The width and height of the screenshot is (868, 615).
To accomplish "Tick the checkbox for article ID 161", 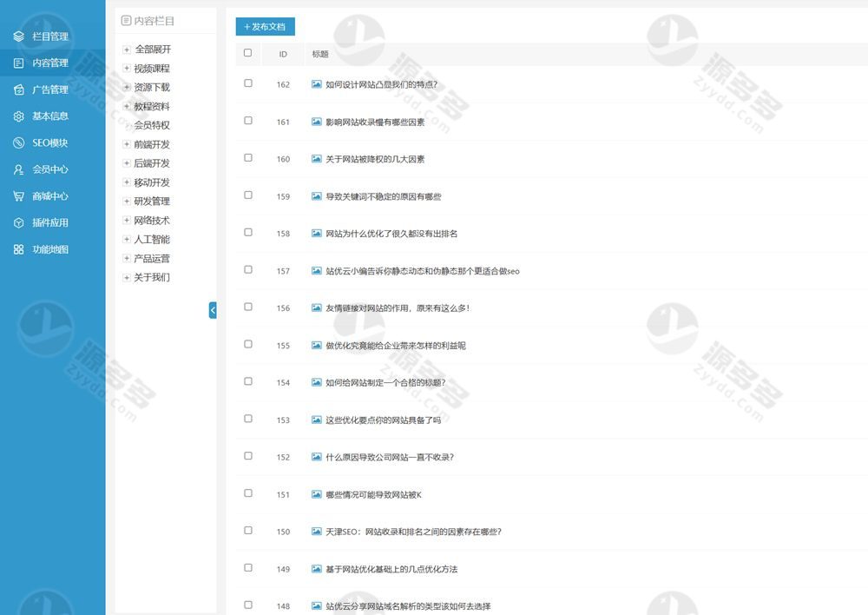I will tap(248, 121).
